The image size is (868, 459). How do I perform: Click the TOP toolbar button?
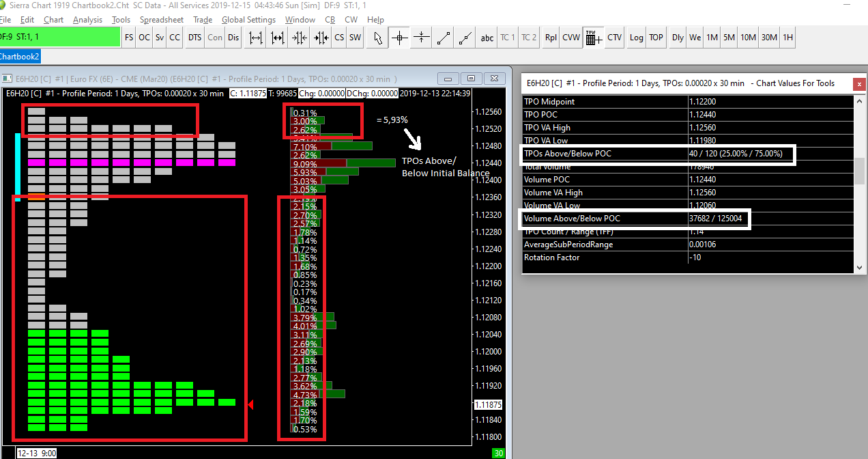point(656,38)
